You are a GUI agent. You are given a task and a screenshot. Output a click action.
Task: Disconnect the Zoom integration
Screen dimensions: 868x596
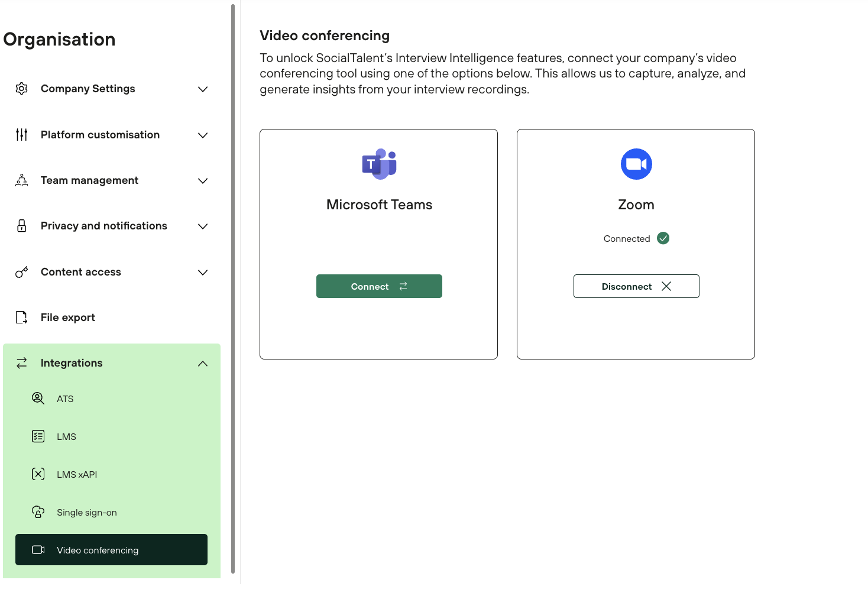[636, 286]
